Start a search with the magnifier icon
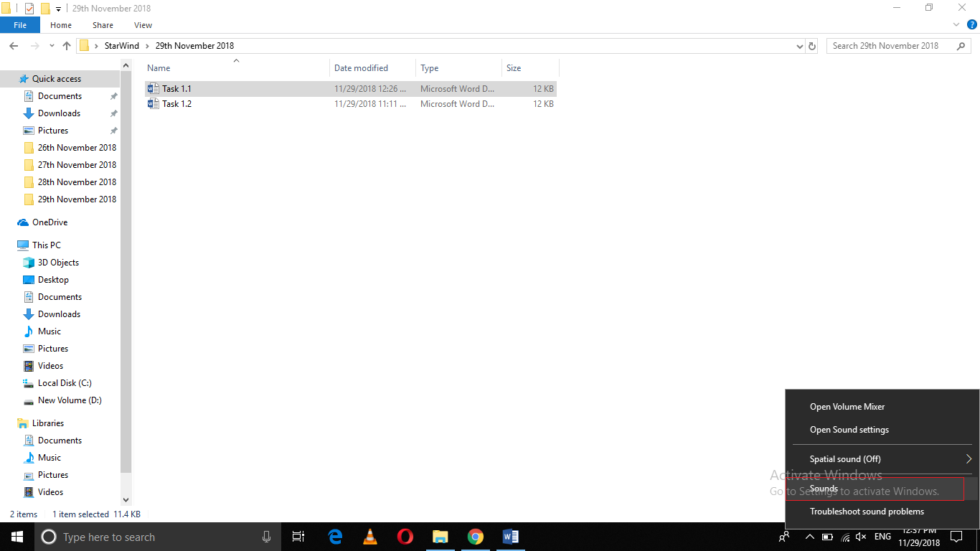 [x=961, y=45]
